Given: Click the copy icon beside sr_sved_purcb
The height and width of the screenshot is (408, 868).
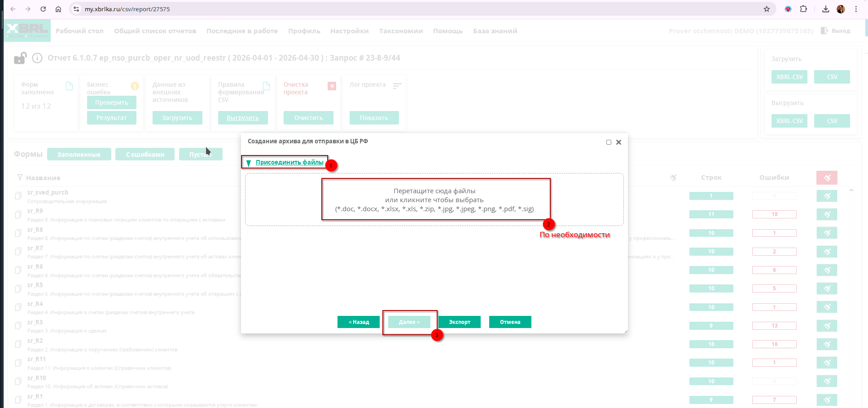Looking at the screenshot, I should click(18, 196).
